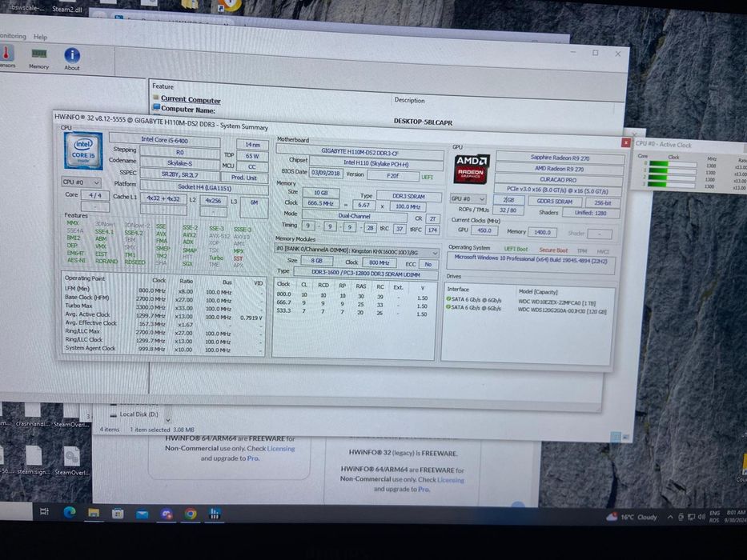Image resolution: width=747 pixels, height=560 pixels.
Task: Open the Sensors thermometer toolbar icon
Action: (x=6, y=56)
